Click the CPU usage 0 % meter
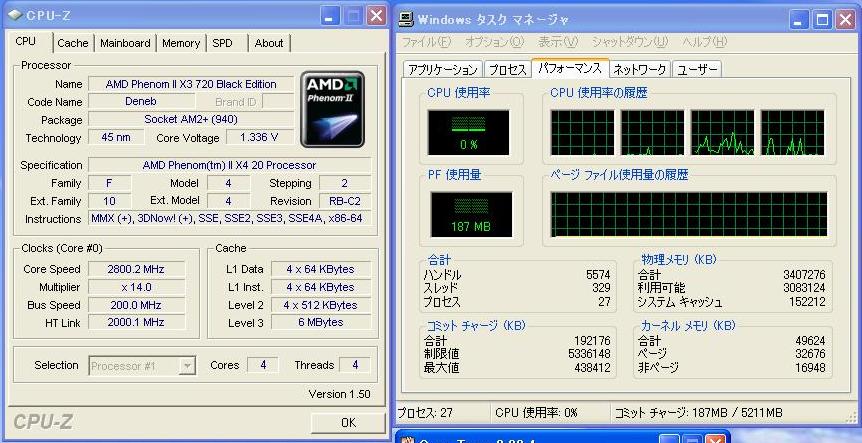 click(468, 132)
